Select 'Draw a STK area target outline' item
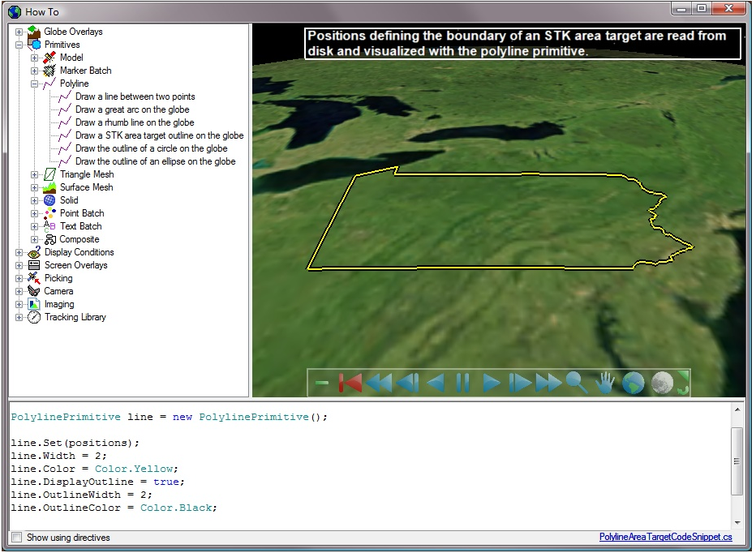 [159, 135]
